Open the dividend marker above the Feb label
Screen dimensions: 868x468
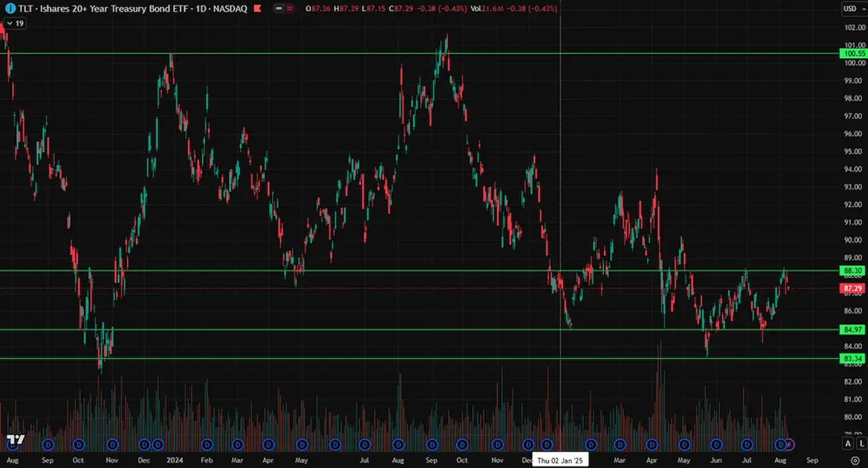[x=207, y=444]
